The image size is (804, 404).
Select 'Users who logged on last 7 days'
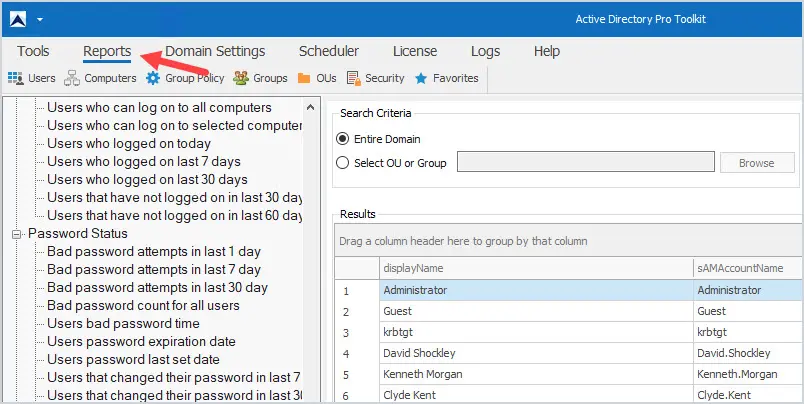click(144, 161)
